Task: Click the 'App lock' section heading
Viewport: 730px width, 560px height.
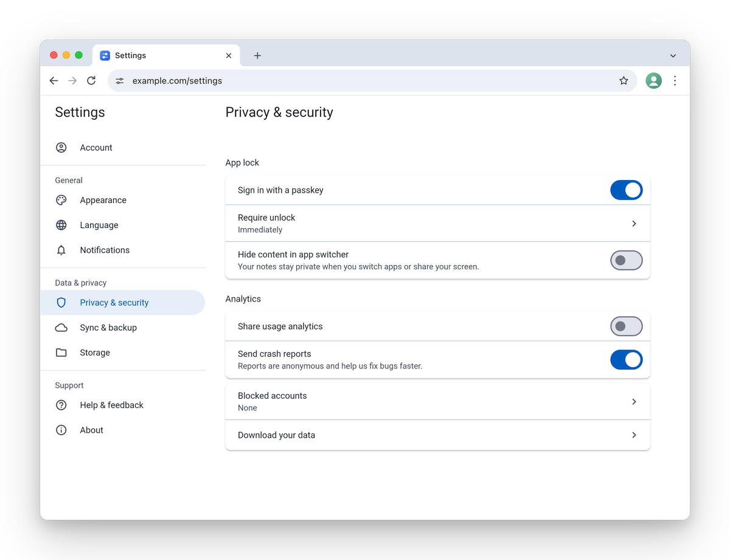Action: [x=242, y=162]
